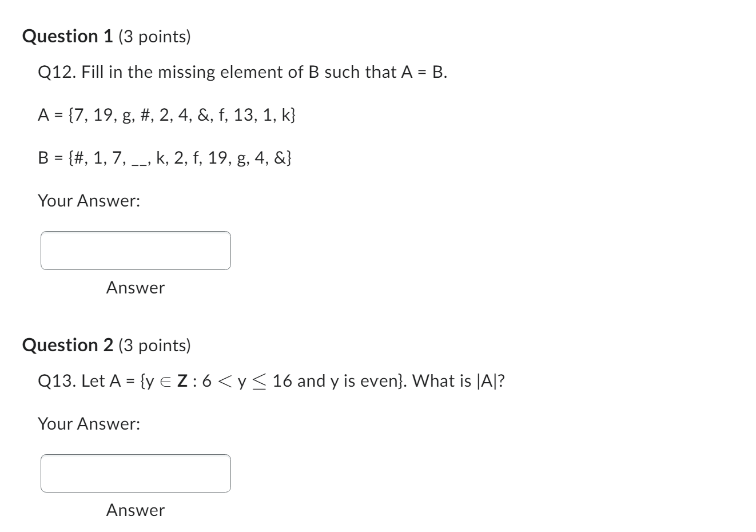Select the Q12 question text
This screenshot has width=756, height=532.
[240, 72]
